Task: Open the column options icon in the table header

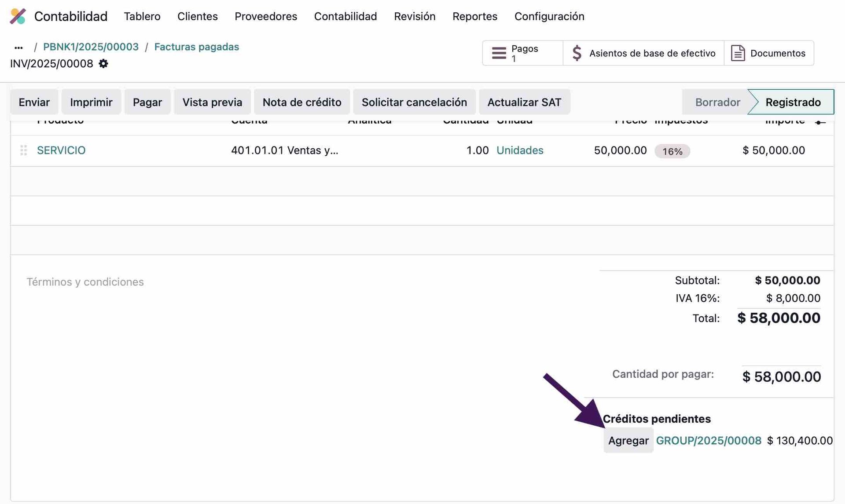Action: pos(819,122)
